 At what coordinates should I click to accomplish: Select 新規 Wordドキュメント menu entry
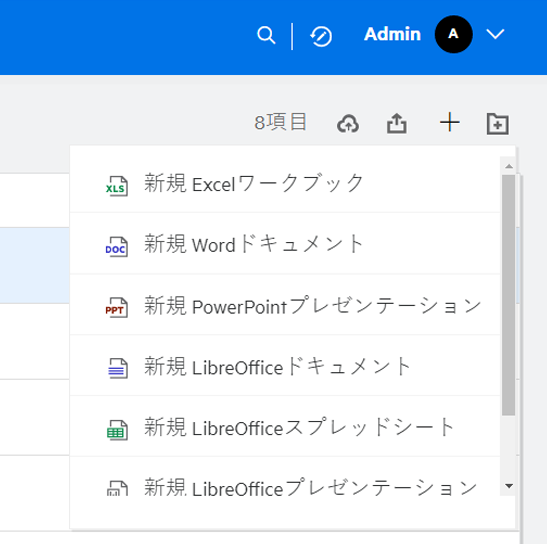(285, 244)
